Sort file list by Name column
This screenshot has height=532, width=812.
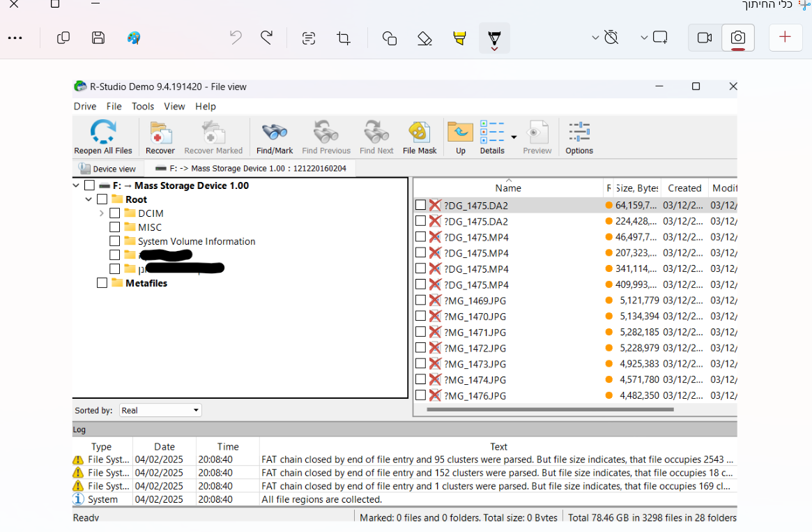tap(508, 188)
